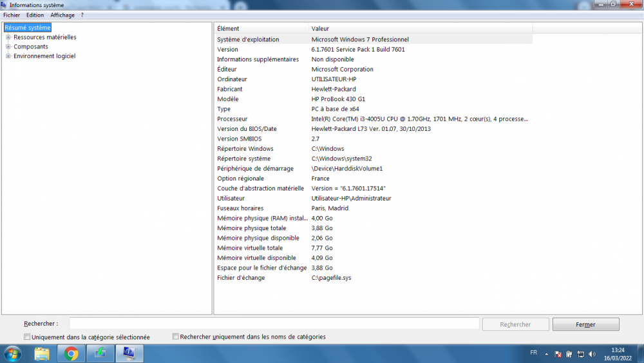
Task: Select C:\pagefile.sys value
Action: click(x=331, y=277)
